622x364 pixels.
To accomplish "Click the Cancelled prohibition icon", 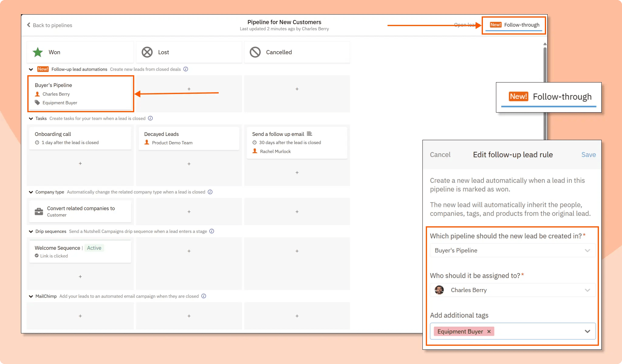I will tap(255, 52).
